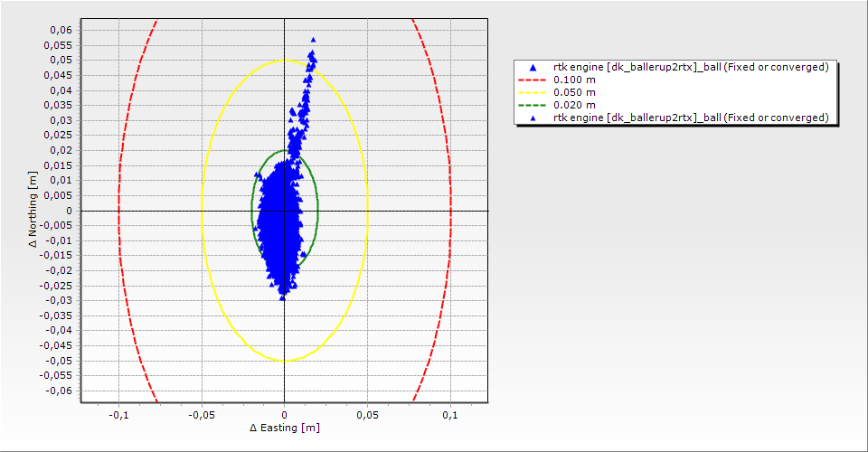Click the lowest blue triangle data point
The height and width of the screenshot is (452, 868).
tap(282, 297)
